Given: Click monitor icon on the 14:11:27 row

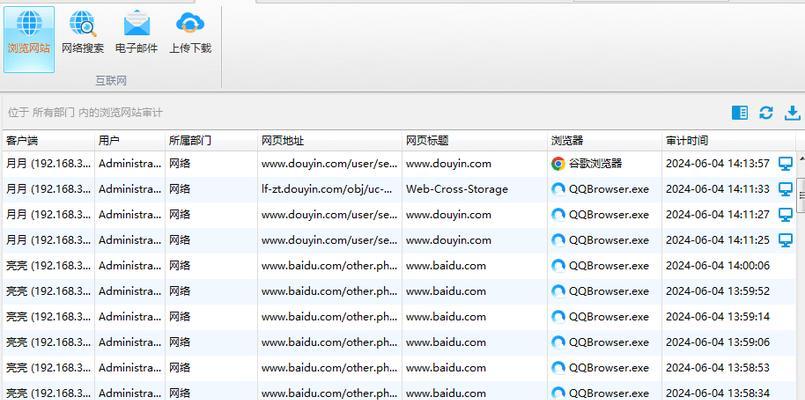Looking at the screenshot, I should point(785,215).
